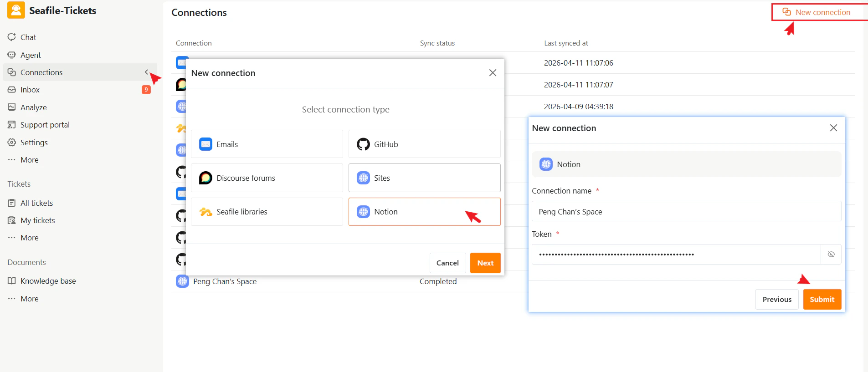Click the All tickets list icon
This screenshot has width=868, height=372.
(x=12, y=203)
